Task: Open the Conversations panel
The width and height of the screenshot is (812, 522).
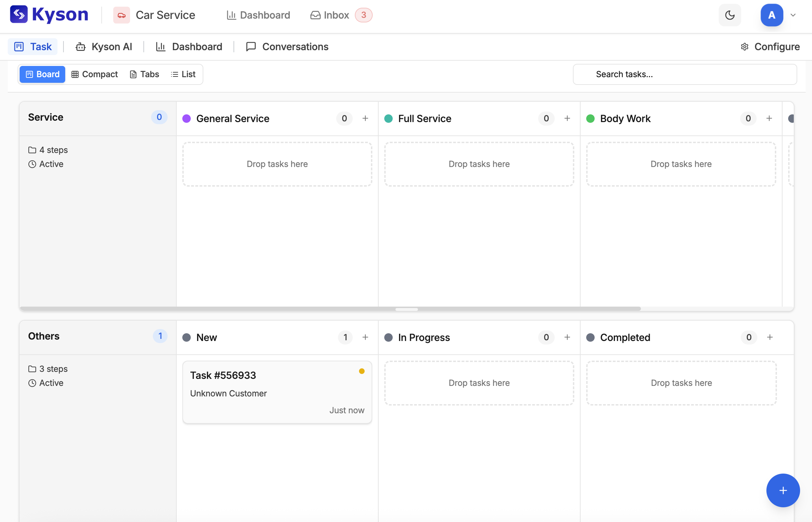Action: (x=287, y=47)
